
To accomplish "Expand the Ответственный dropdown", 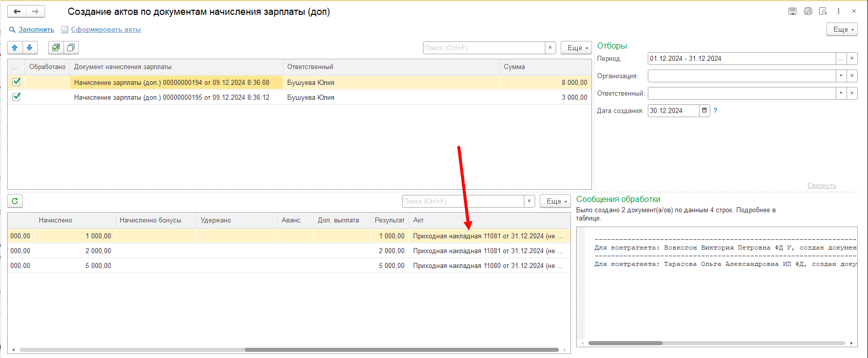I will pos(841,93).
